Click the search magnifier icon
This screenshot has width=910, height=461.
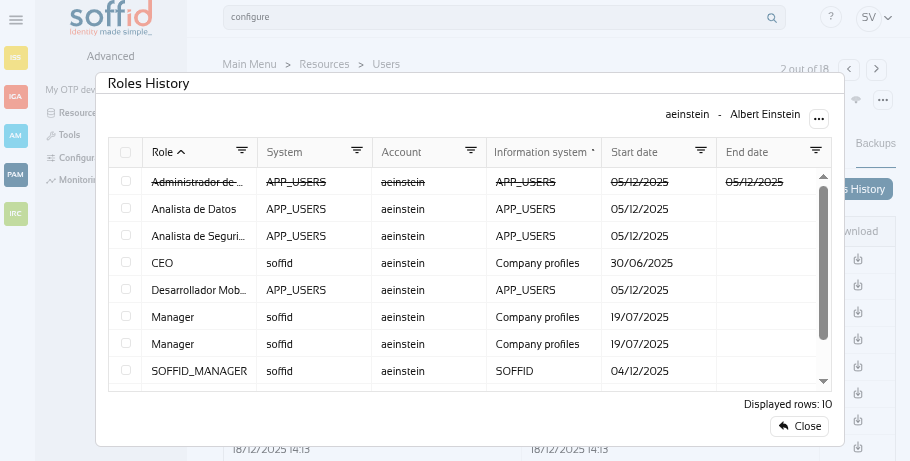pyautogui.click(x=771, y=18)
